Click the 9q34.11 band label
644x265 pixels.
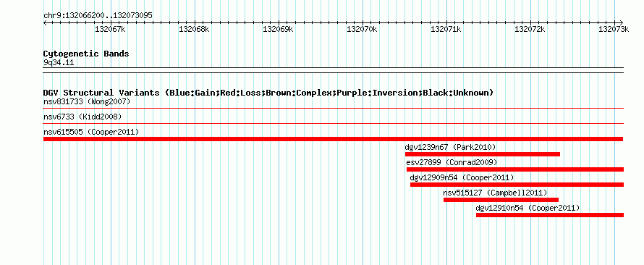[x=59, y=62]
